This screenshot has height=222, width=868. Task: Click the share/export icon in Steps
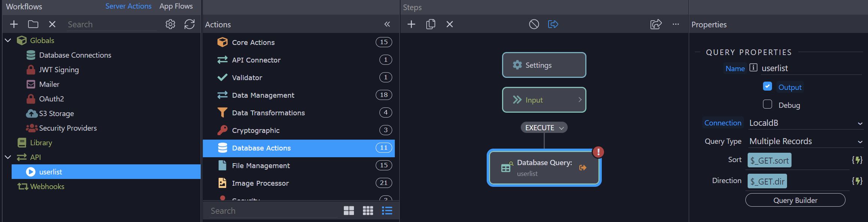[656, 24]
